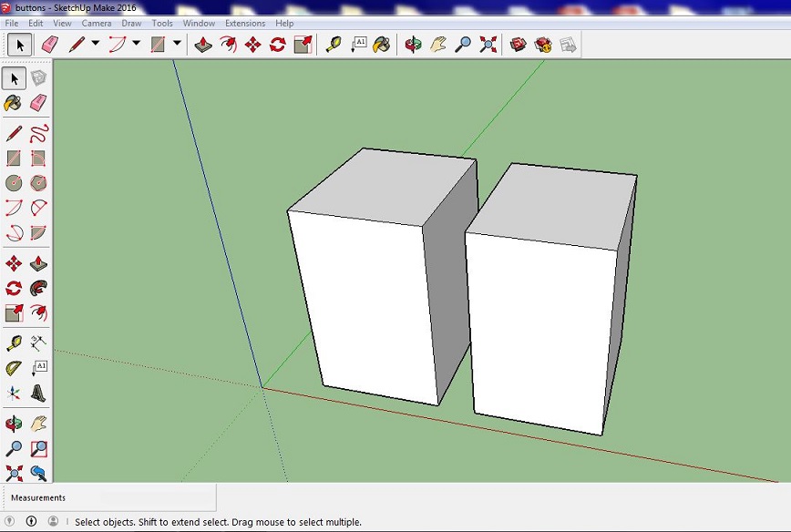Open the Extensions menu

(x=245, y=23)
